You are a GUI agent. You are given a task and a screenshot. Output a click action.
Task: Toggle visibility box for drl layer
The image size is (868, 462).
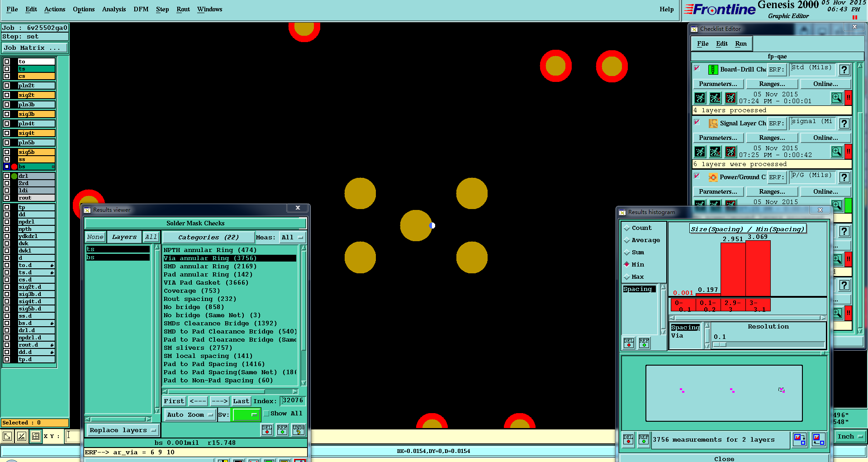(x=7, y=176)
